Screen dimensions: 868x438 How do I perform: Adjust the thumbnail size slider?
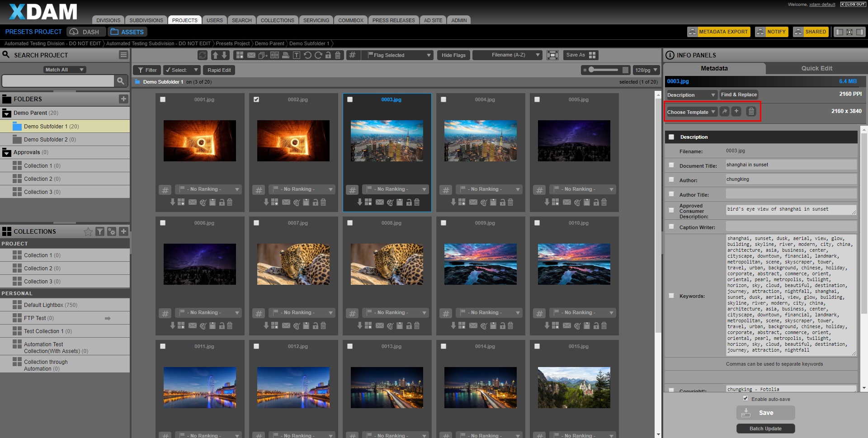(591, 70)
